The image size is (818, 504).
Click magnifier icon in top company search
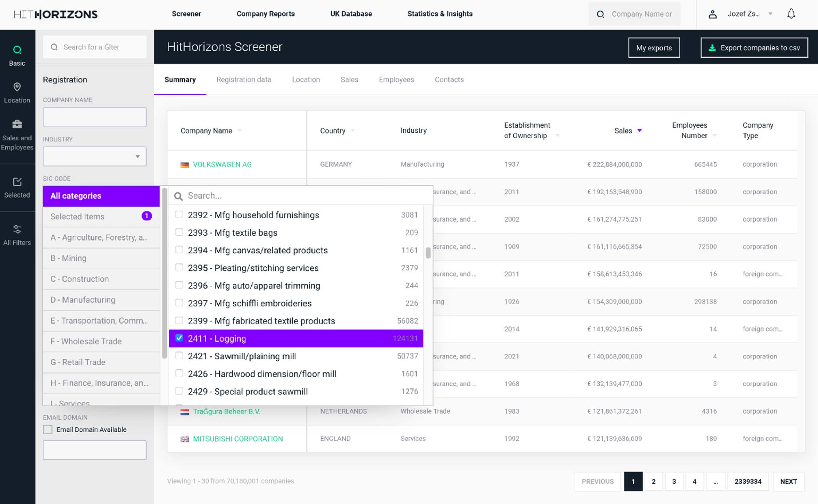[x=601, y=14]
